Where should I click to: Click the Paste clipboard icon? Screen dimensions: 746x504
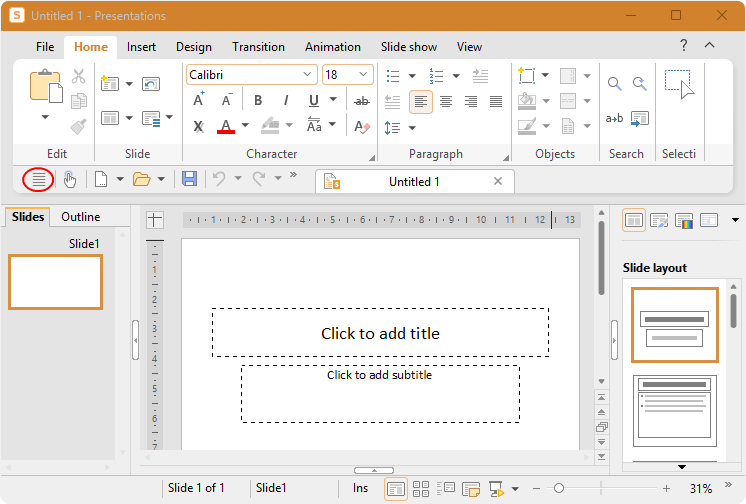pos(46,86)
